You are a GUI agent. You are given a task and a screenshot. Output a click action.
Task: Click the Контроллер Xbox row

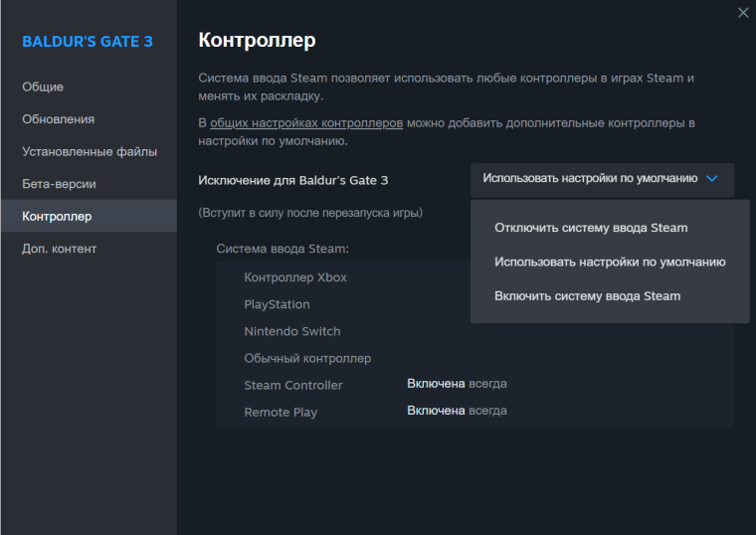[474, 277]
